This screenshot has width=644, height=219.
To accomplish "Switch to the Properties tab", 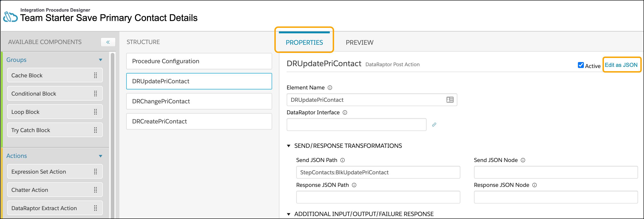I will pyautogui.click(x=304, y=43).
